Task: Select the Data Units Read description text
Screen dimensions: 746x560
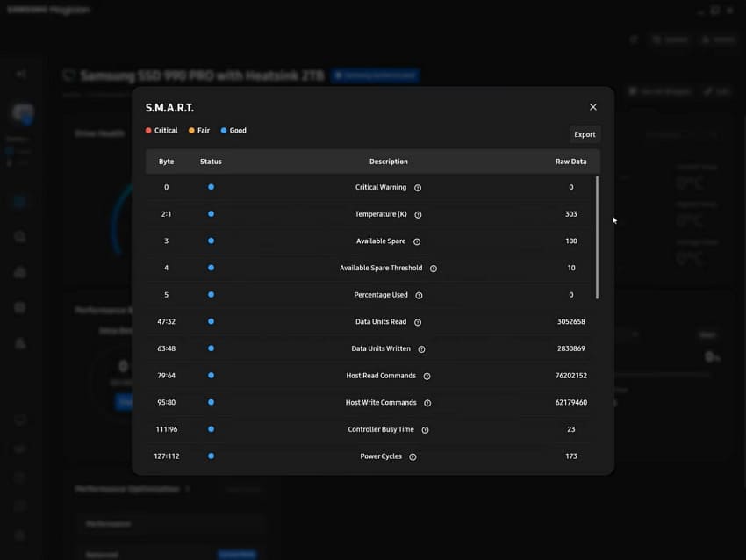Action: 381,321
